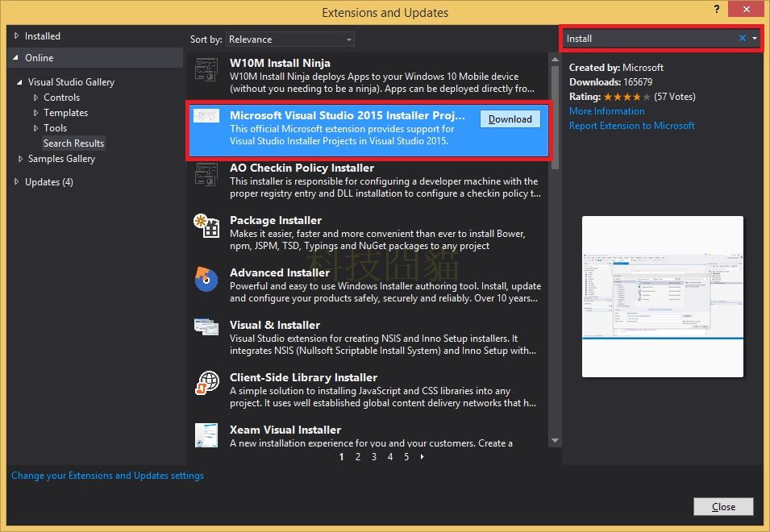Select the Tools category in sidebar

(x=55, y=127)
